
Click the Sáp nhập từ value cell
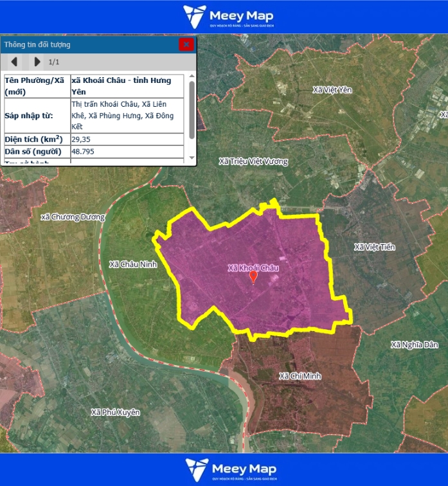[x=128, y=115]
